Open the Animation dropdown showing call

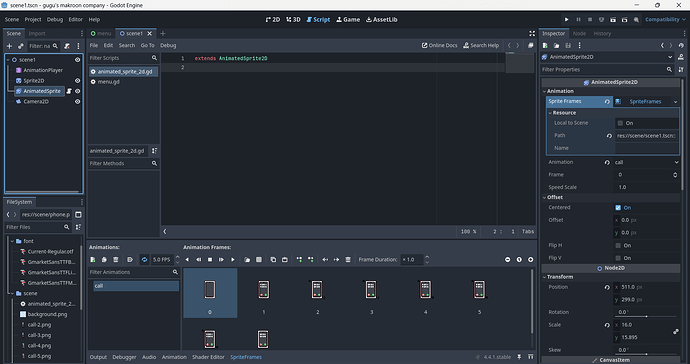(x=646, y=162)
